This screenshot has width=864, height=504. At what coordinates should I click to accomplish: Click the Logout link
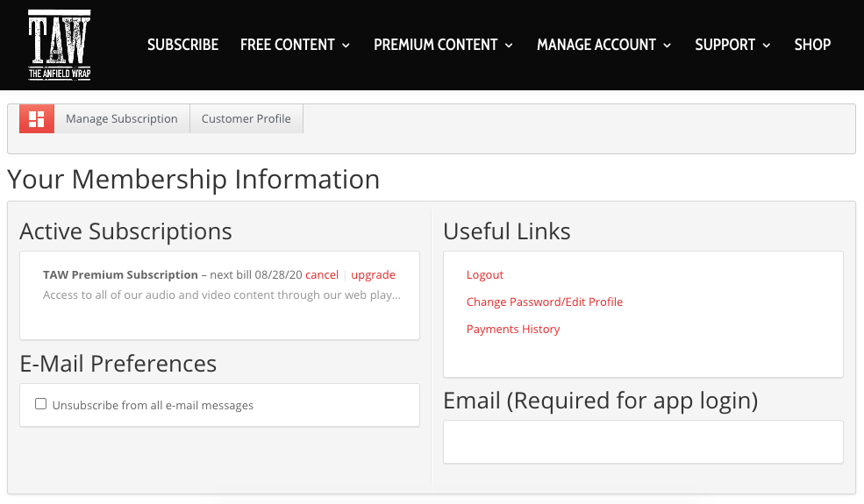click(485, 274)
